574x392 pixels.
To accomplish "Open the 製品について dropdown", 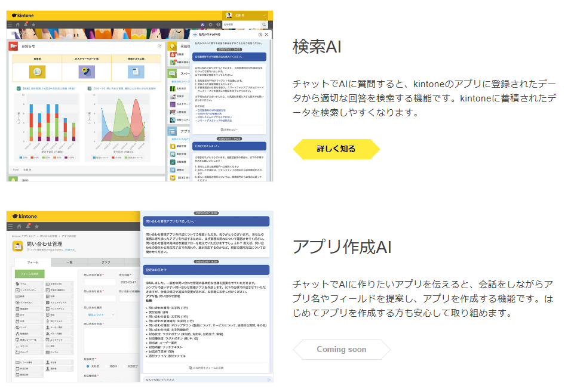I will (x=100, y=314).
